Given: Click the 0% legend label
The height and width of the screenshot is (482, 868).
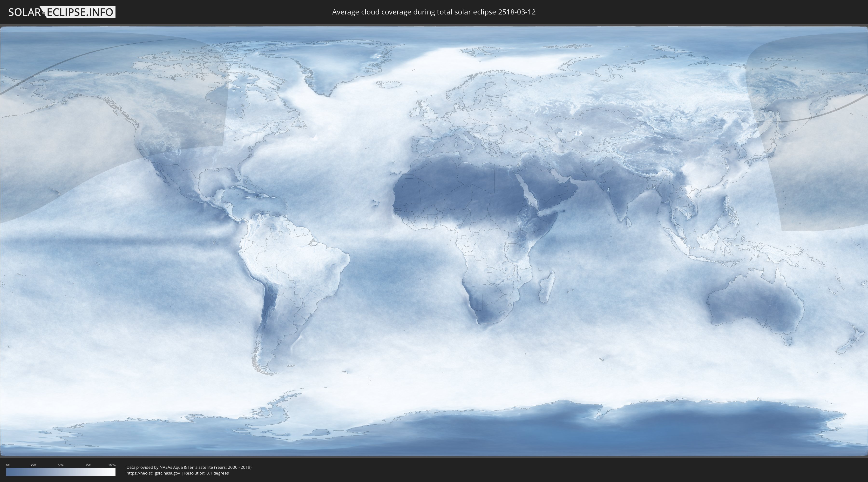Looking at the screenshot, I should 8,465.
